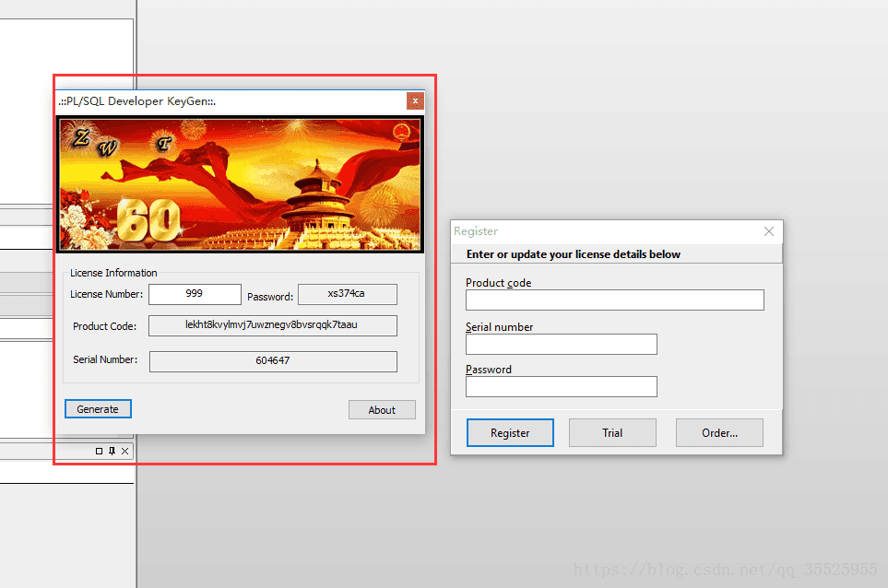
Task: Click the Register button in Register dialog
Action: click(x=510, y=433)
